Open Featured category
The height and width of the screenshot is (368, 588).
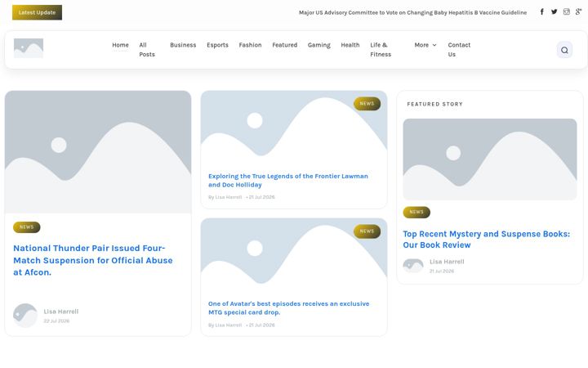pyautogui.click(x=285, y=45)
